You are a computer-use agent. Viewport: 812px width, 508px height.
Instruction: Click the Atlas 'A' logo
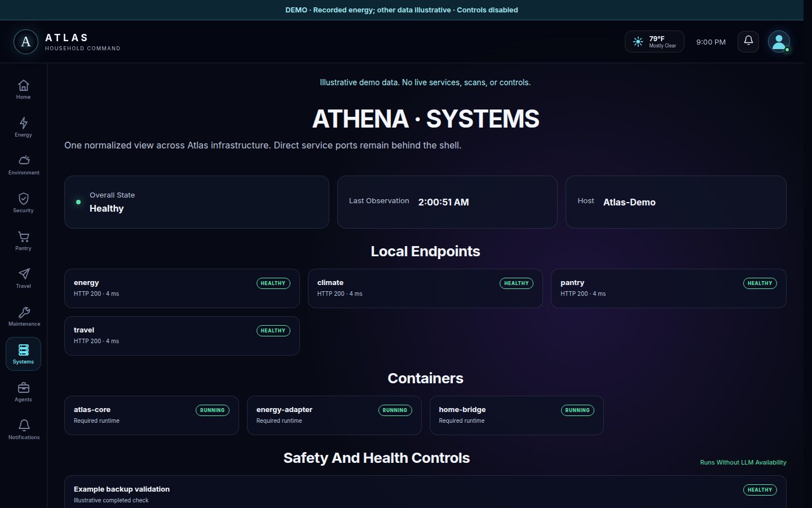tap(26, 42)
